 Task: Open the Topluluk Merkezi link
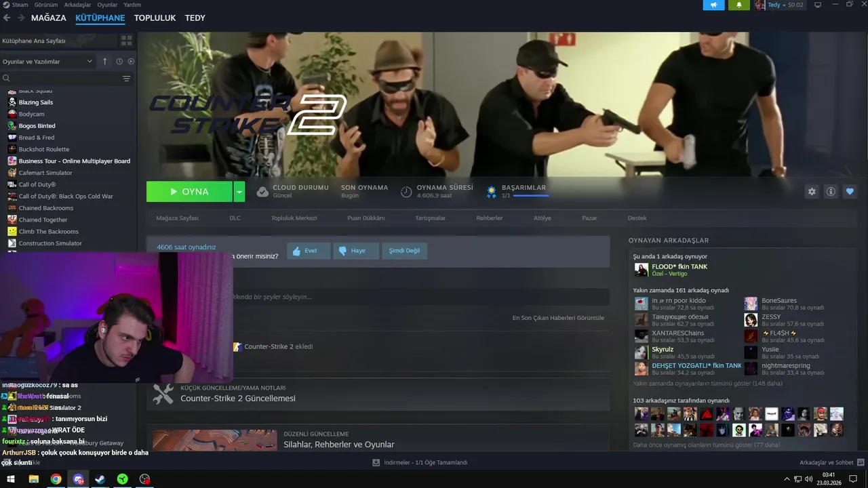294,218
